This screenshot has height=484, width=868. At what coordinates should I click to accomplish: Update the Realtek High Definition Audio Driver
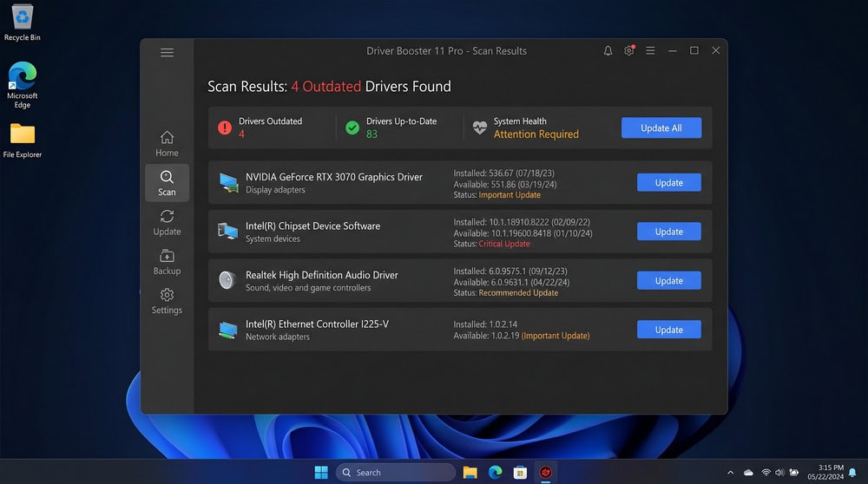[668, 280]
